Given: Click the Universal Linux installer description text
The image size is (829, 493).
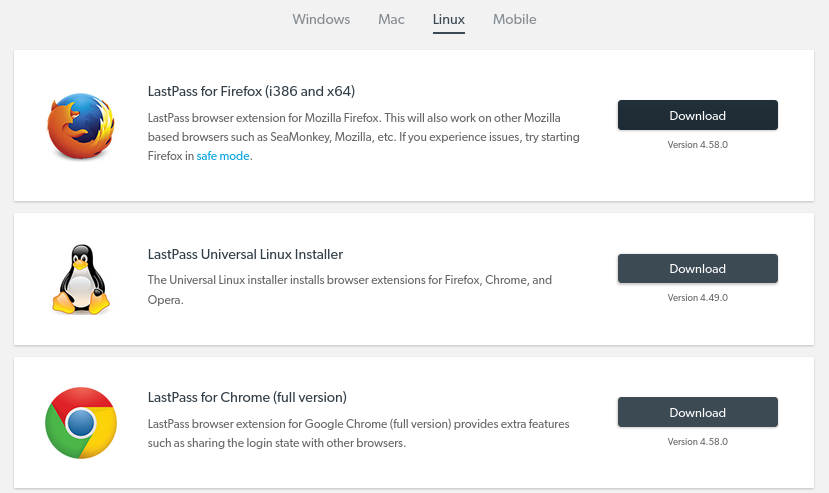Looking at the screenshot, I should 349,290.
